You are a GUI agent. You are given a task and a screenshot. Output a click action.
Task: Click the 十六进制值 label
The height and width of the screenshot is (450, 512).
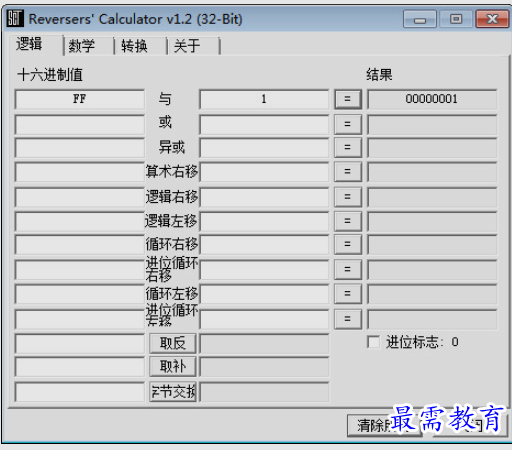click(50, 75)
